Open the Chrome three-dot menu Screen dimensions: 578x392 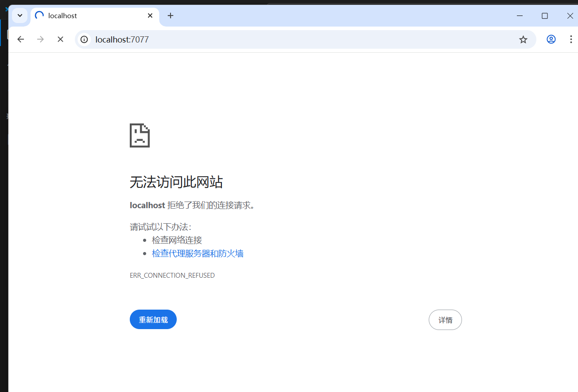point(570,39)
